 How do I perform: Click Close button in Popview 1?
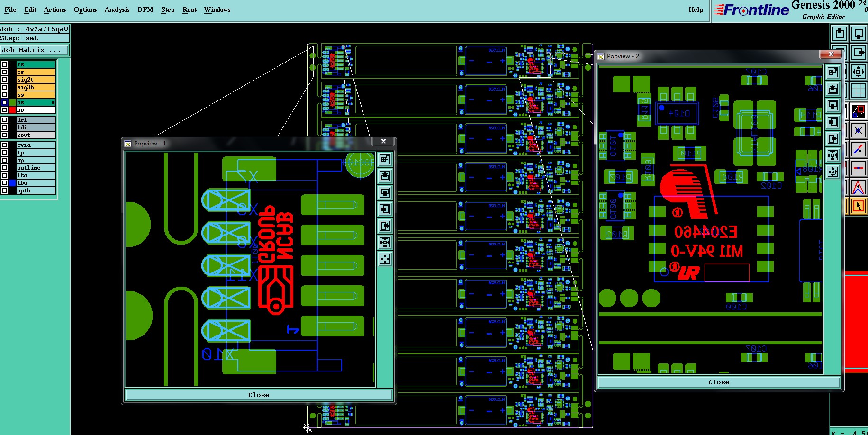(259, 395)
